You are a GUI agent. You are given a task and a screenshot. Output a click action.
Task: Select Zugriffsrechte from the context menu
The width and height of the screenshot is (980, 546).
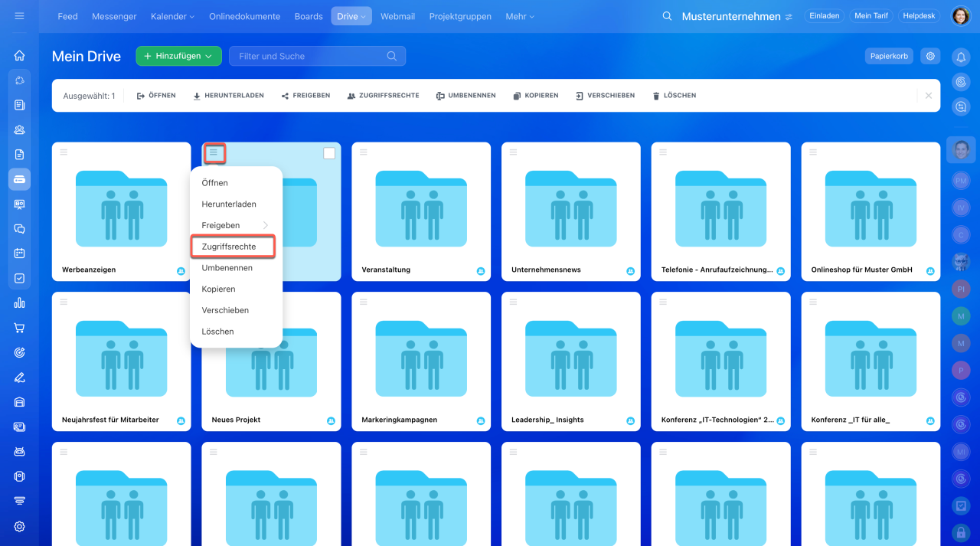229,247
